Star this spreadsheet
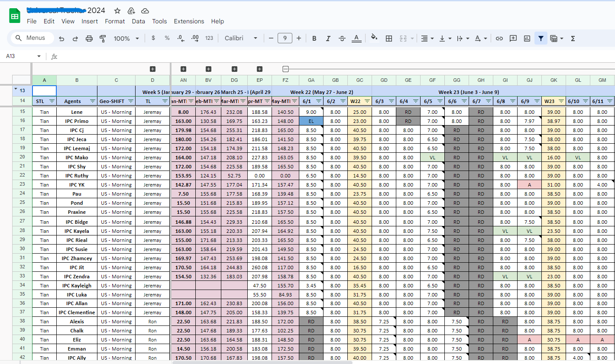Viewport: 615px width, 364px height. 117,11
